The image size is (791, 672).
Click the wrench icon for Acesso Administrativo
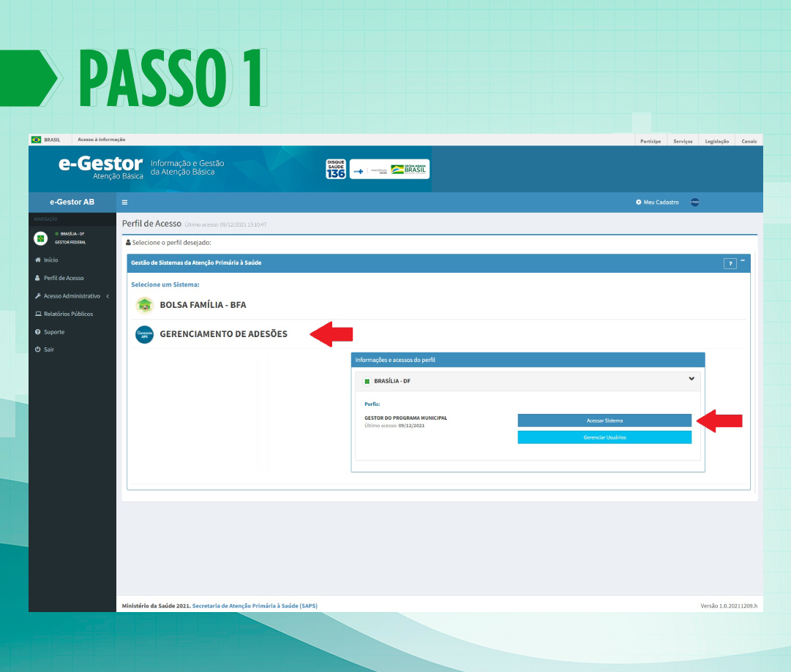point(38,296)
